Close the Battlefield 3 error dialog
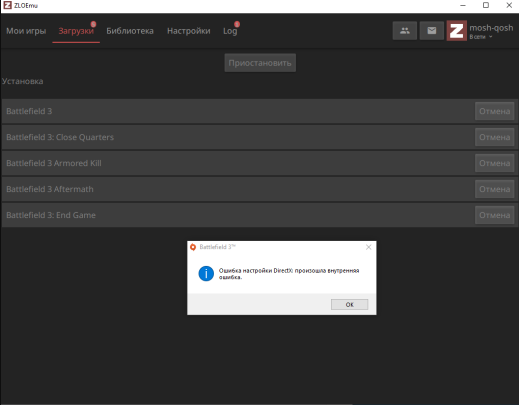This screenshot has width=519, height=405. click(x=368, y=247)
